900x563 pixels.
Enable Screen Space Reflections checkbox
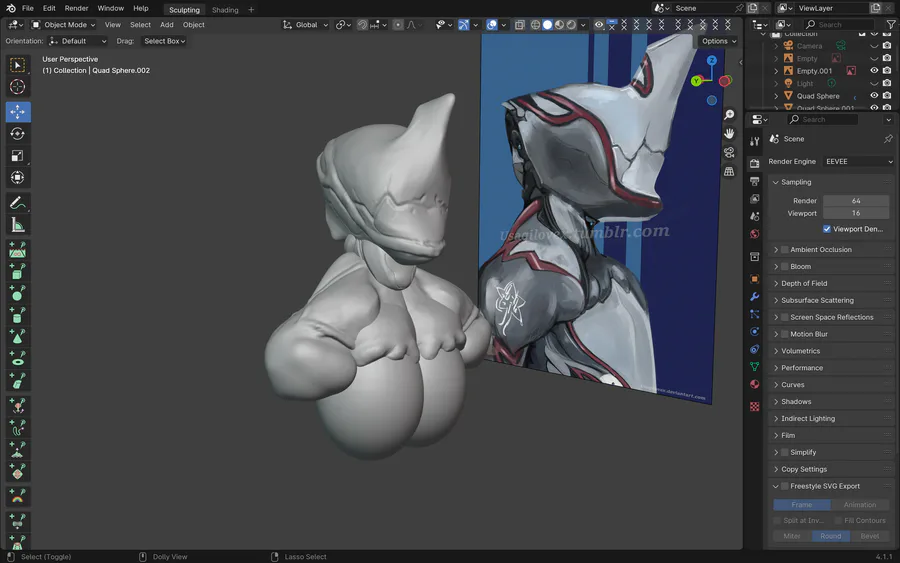[x=785, y=317]
